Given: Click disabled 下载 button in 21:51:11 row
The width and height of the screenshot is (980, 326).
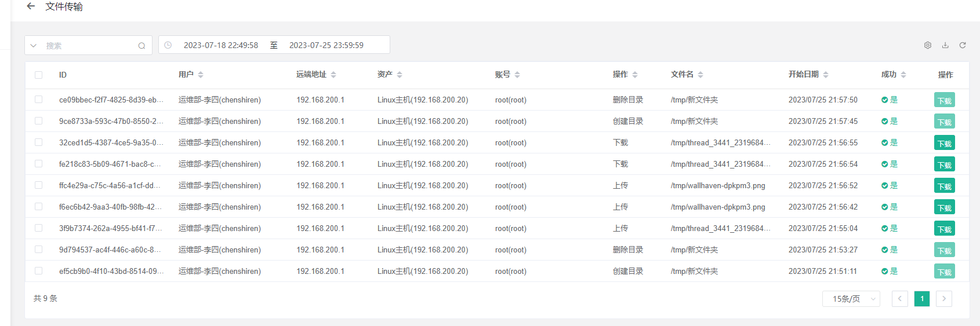Looking at the screenshot, I should 945,272.
